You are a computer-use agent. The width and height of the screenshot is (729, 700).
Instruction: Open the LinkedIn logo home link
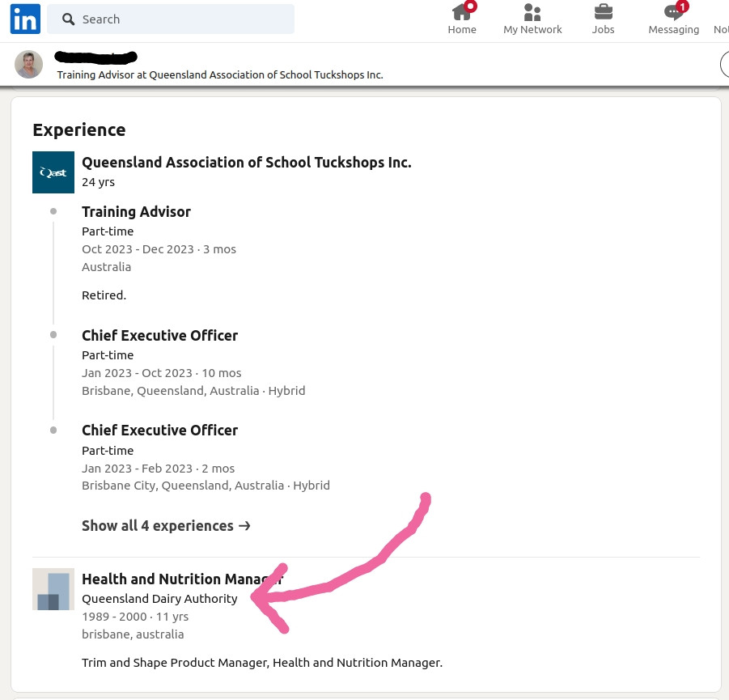point(25,19)
